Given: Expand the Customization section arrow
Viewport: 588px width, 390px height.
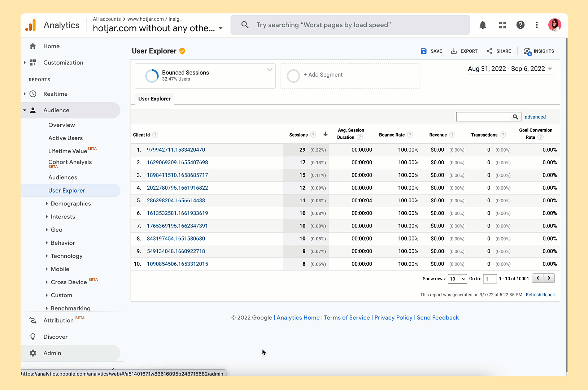Looking at the screenshot, I should point(25,62).
